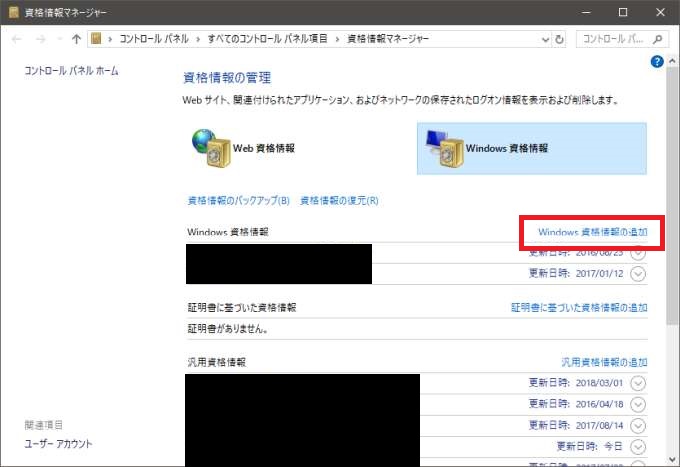The height and width of the screenshot is (467, 680).
Task: Click the Back navigation arrow
Action: 16,39
